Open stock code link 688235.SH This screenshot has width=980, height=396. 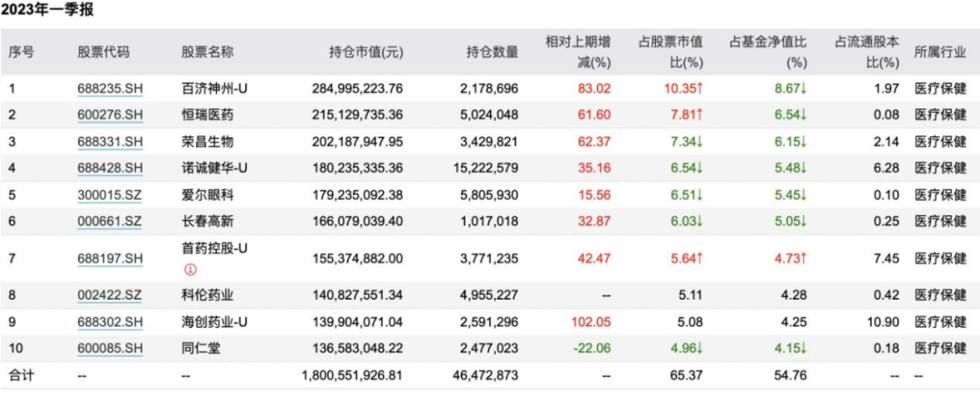110,89
